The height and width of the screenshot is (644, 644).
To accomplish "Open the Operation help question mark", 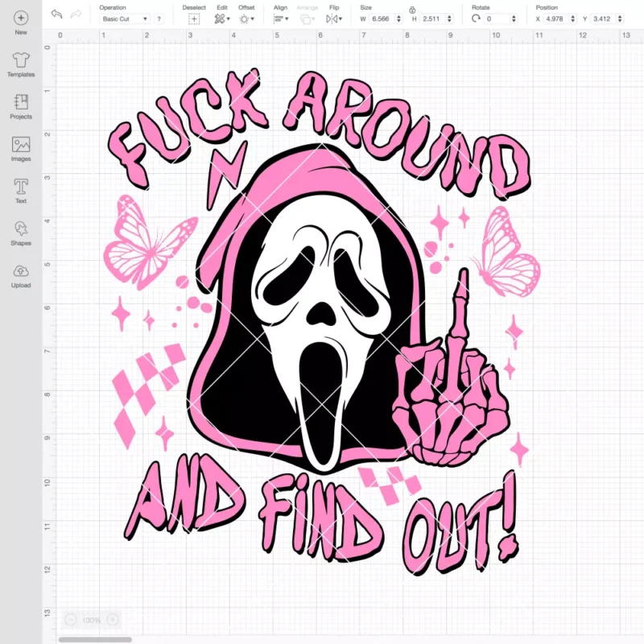I will [x=159, y=19].
